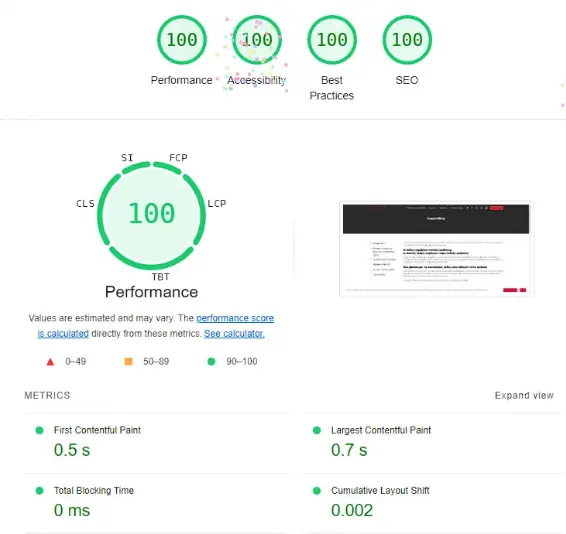Click Largest Contentful Paint metric label
This screenshot has width=566, height=534.
(381, 430)
